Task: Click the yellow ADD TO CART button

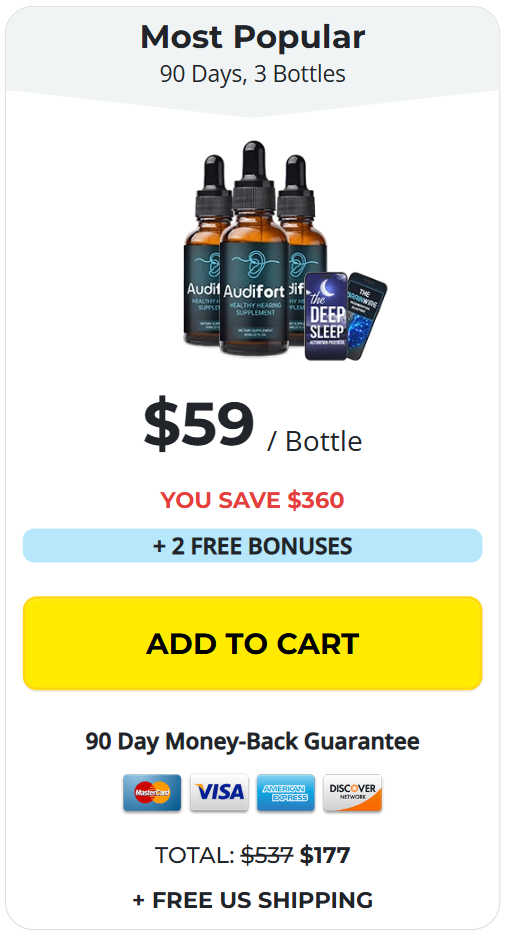Action: [252, 643]
